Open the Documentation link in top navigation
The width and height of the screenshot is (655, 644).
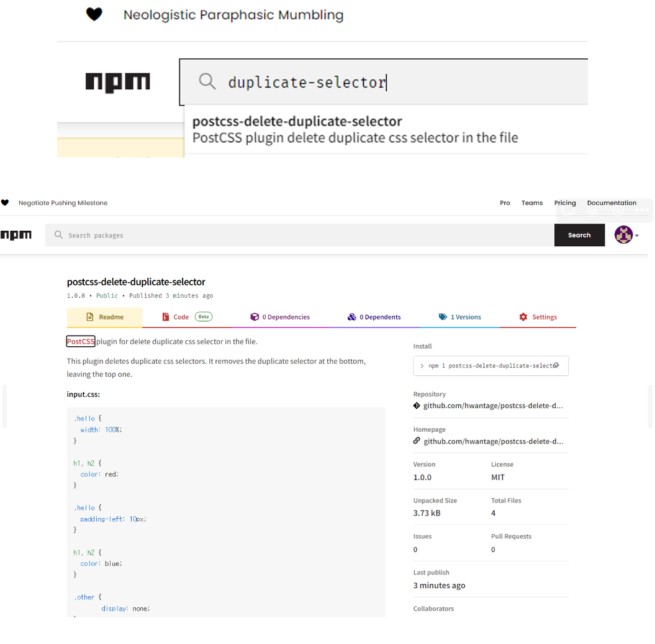click(612, 203)
